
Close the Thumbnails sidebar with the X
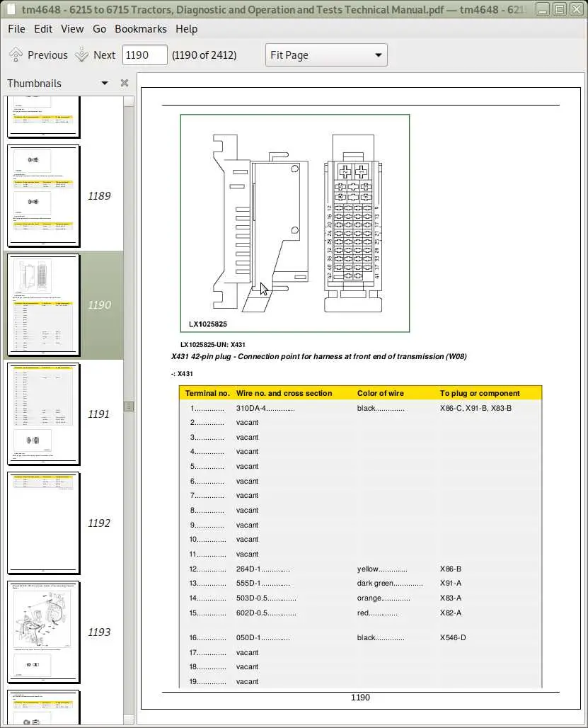[x=125, y=83]
